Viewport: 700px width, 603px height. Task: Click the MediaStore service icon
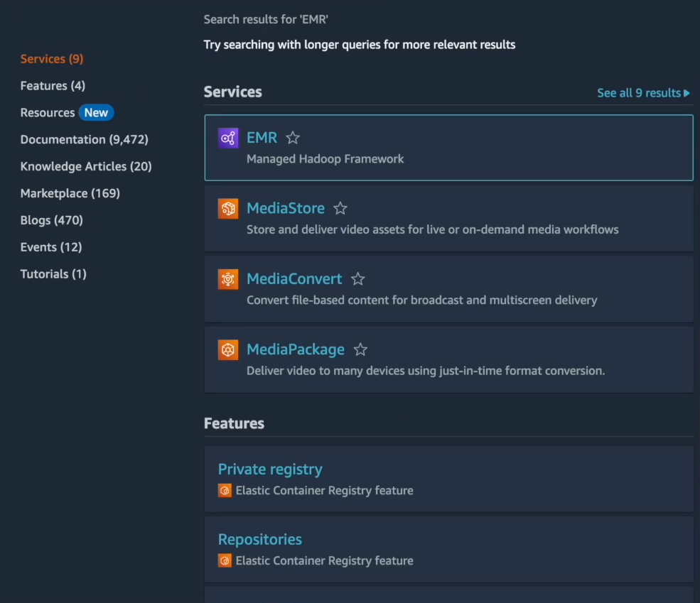[227, 209]
